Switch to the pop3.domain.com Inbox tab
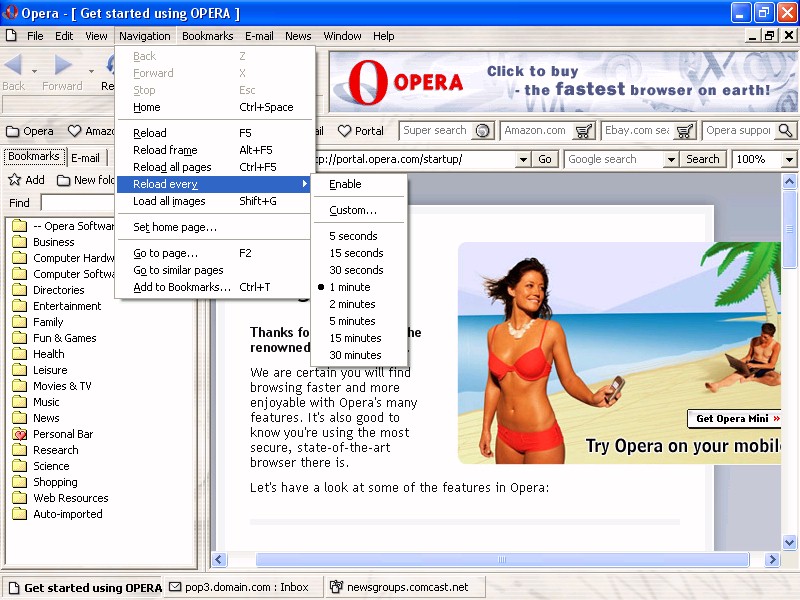 tap(239, 587)
